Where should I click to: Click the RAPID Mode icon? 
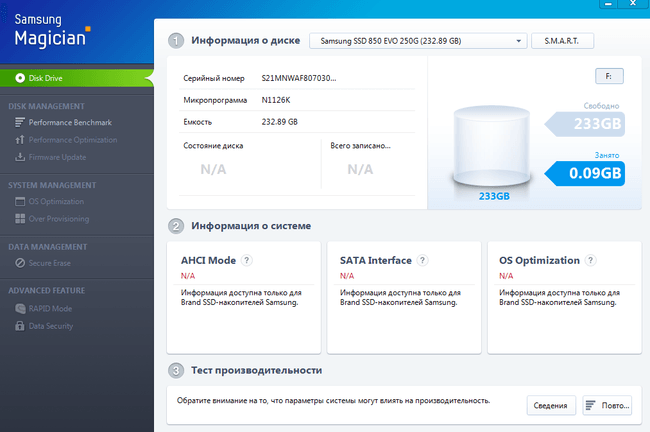tap(20, 309)
